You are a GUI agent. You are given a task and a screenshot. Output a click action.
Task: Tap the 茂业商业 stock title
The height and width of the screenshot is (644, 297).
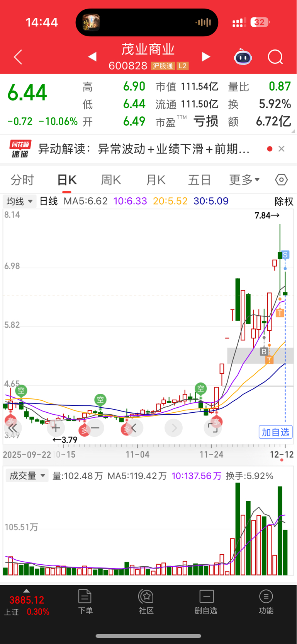[148, 50]
